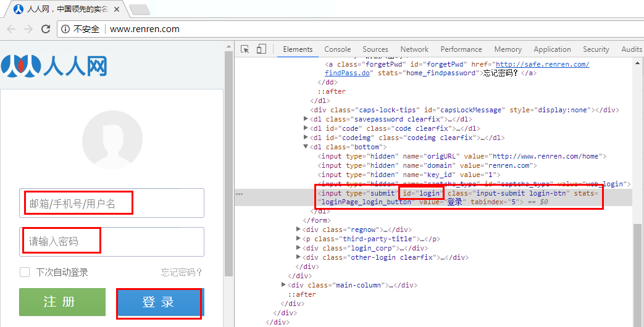Toggle the DevTools device toolbar icon
Image resolution: width=644 pixels, height=327 pixels.
point(261,49)
